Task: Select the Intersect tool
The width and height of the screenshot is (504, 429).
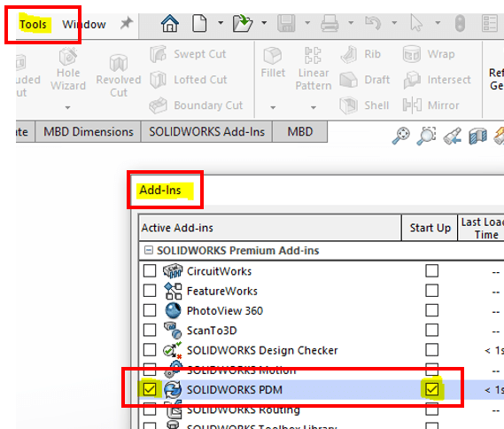Action: pyautogui.click(x=437, y=80)
